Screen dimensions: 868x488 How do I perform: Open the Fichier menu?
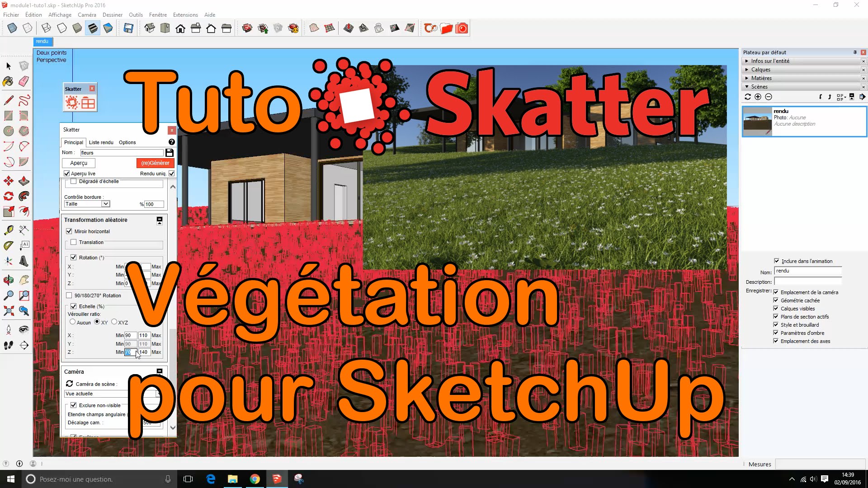click(x=11, y=15)
